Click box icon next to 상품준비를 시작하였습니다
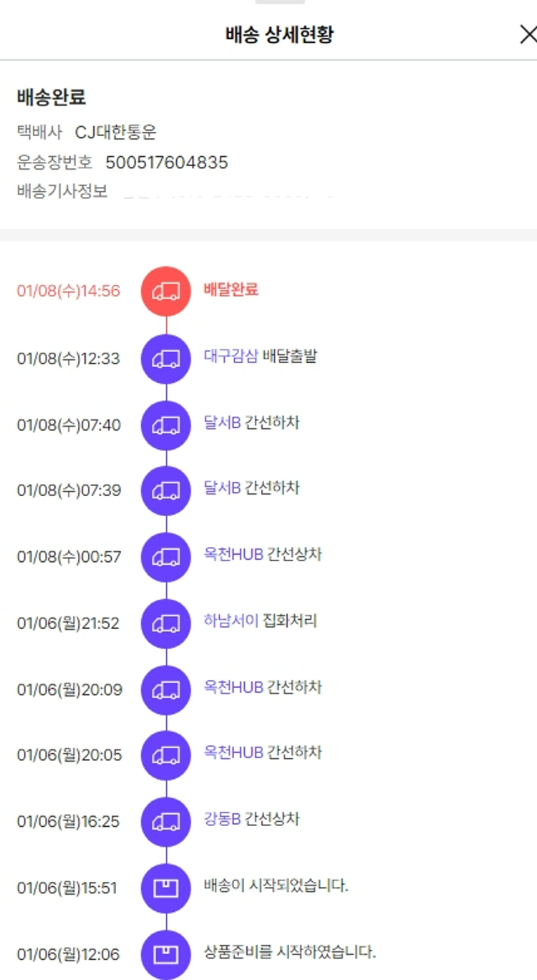537x980 pixels. pyautogui.click(x=166, y=954)
